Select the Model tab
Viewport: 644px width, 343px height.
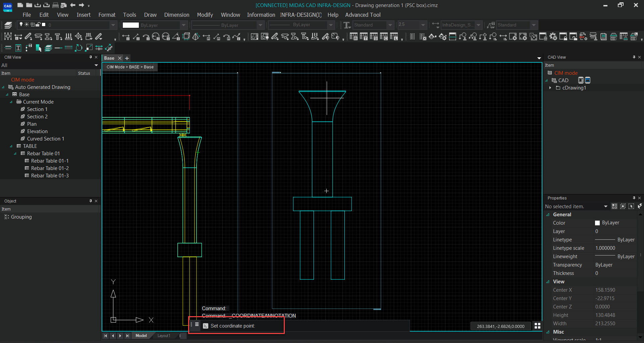point(141,336)
